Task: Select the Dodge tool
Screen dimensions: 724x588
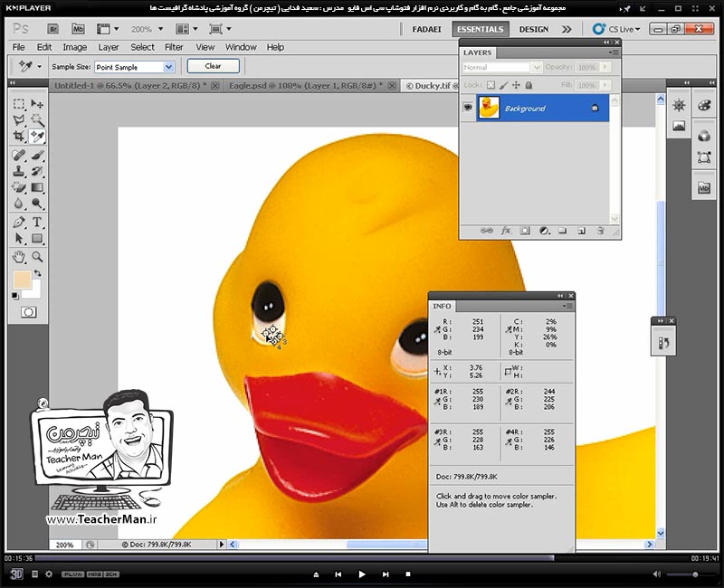Action: pyautogui.click(x=37, y=204)
